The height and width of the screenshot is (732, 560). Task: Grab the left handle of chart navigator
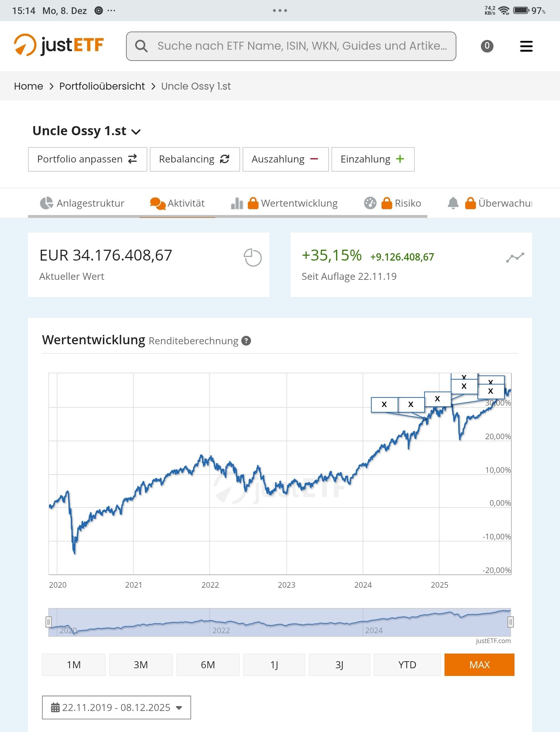coord(49,622)
